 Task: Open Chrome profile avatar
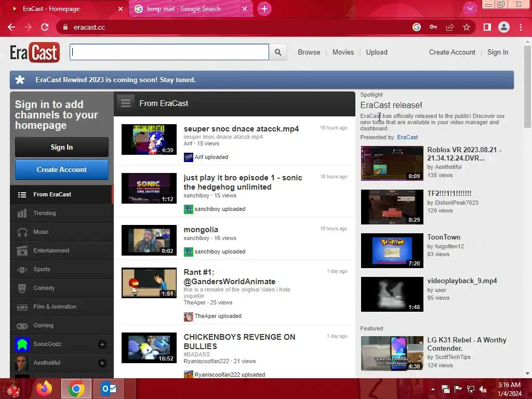[x=504, y=27]
